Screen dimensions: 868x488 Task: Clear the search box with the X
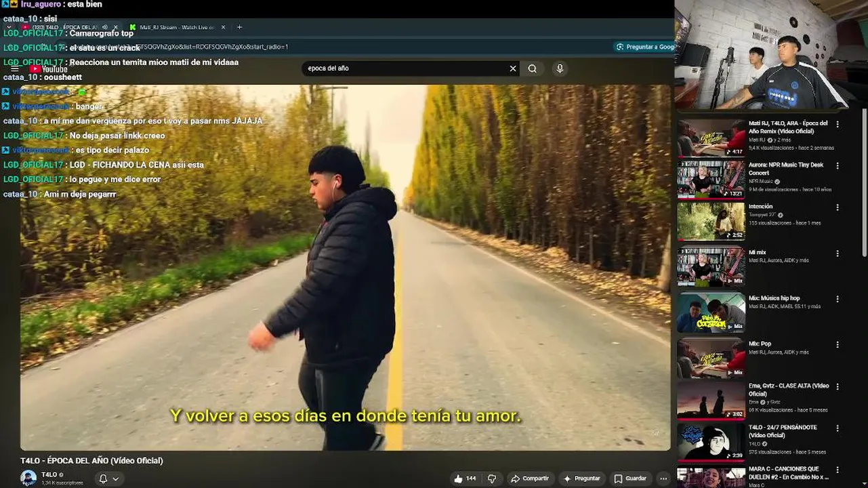513,68
